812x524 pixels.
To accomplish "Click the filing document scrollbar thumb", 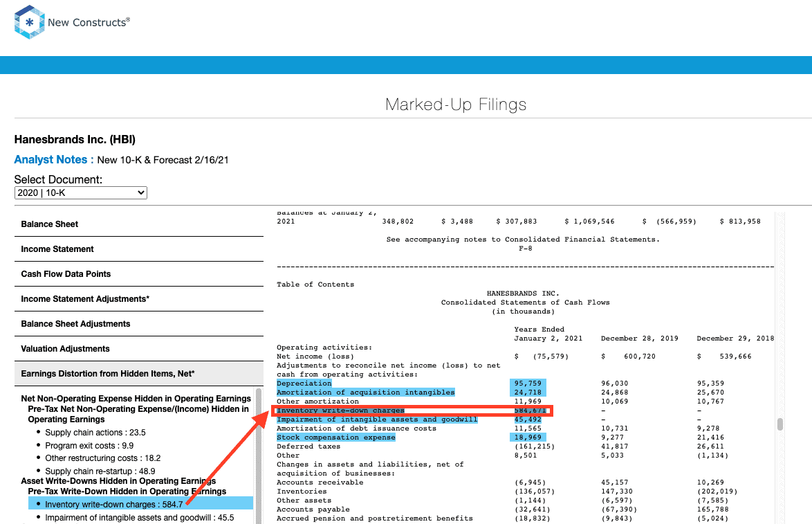I will (x=780, y=424).
